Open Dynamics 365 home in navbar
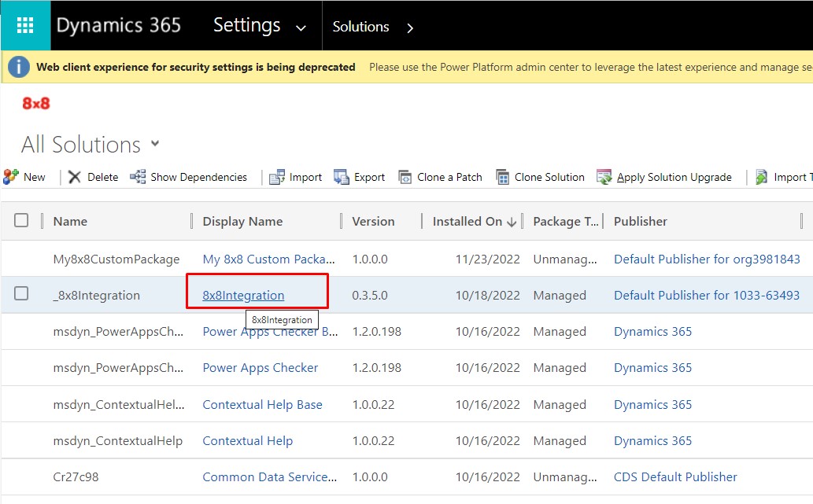The image size is (813, 504). [x=118, y=25]
